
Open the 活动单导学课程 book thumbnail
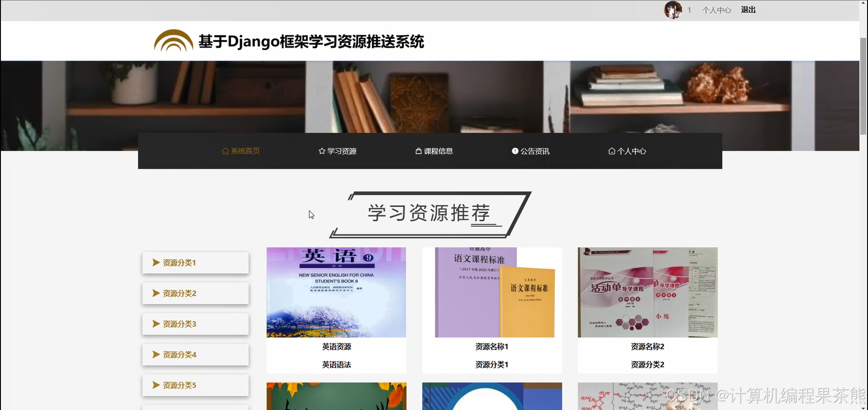648,292
